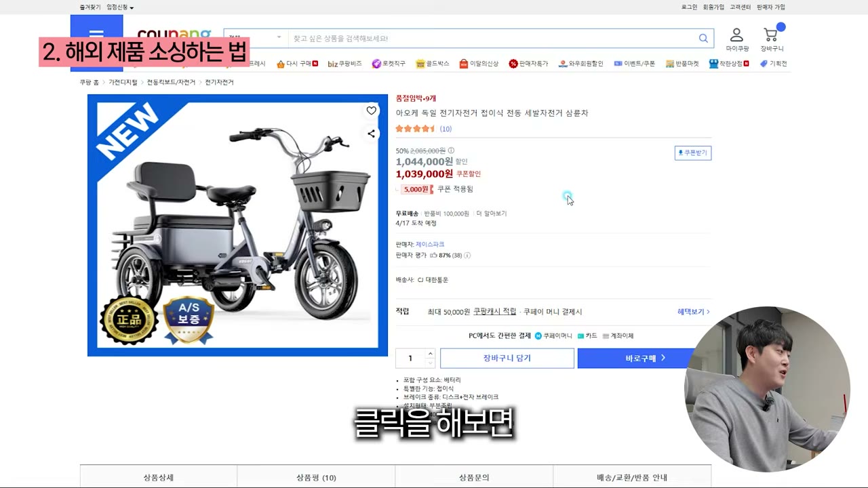868x488 pixels.
Task: Click the quantity input box
Action: (x=410, y=358)
